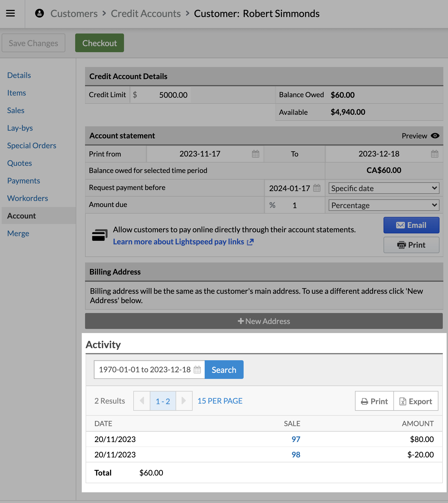
Task: Click the previous page arrow in Activity results
Action: pos(142,401)
